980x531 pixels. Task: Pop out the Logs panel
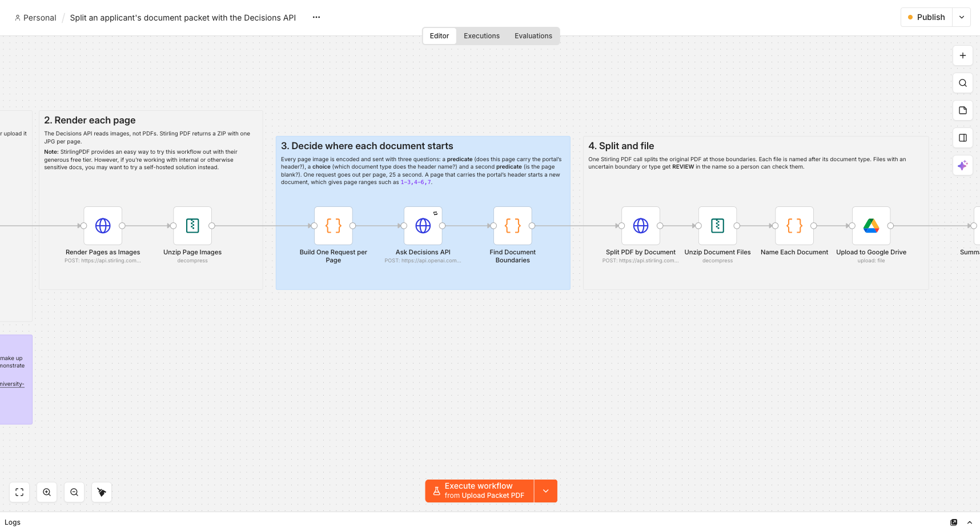tap(954, 522)
